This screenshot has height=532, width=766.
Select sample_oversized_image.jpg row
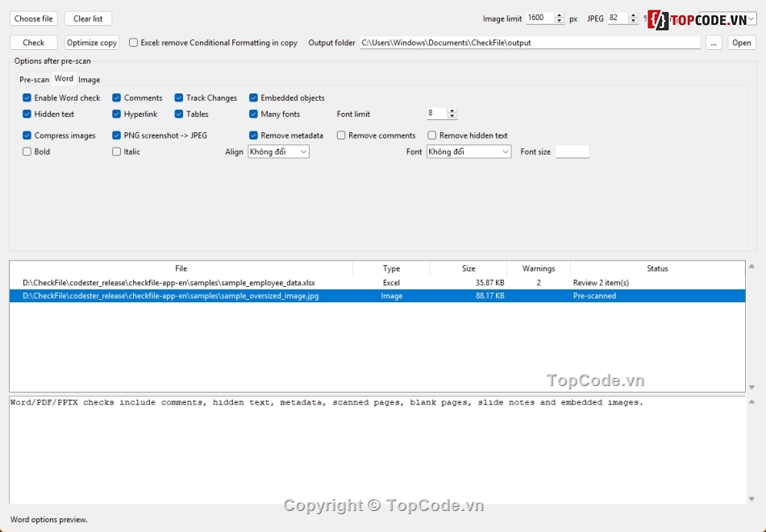click(377, 296)
